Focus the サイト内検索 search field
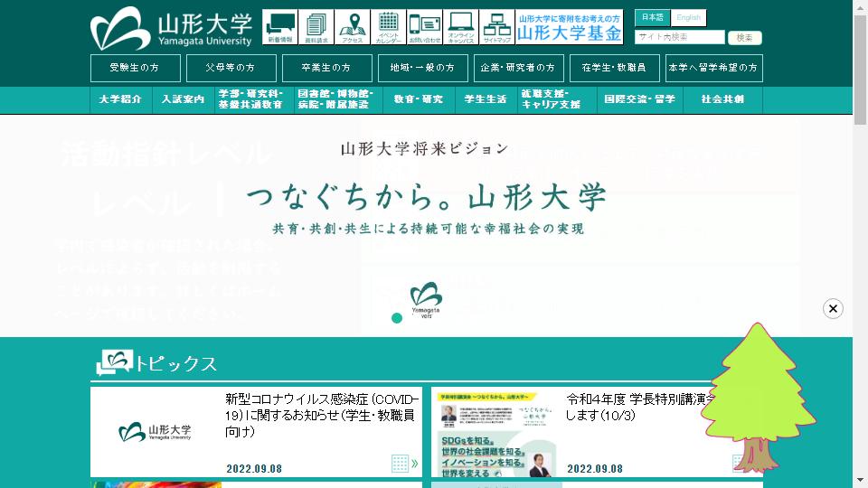The height and width of the screenshot is (488, 868). (679, 37)
